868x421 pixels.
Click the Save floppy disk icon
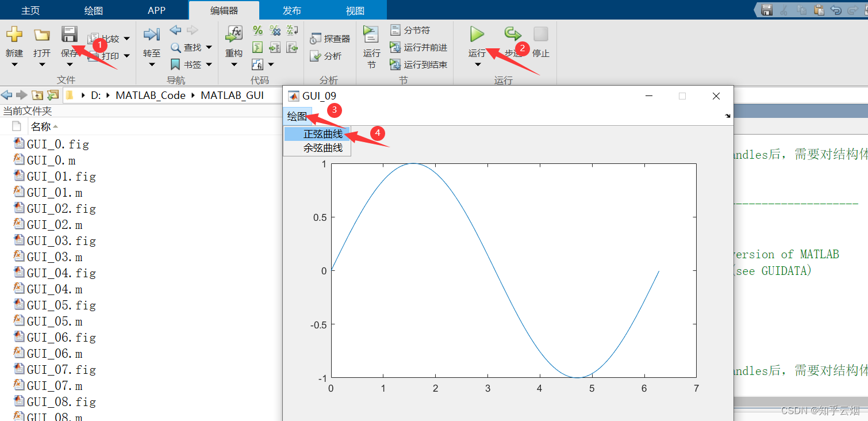tap(69, 33)
